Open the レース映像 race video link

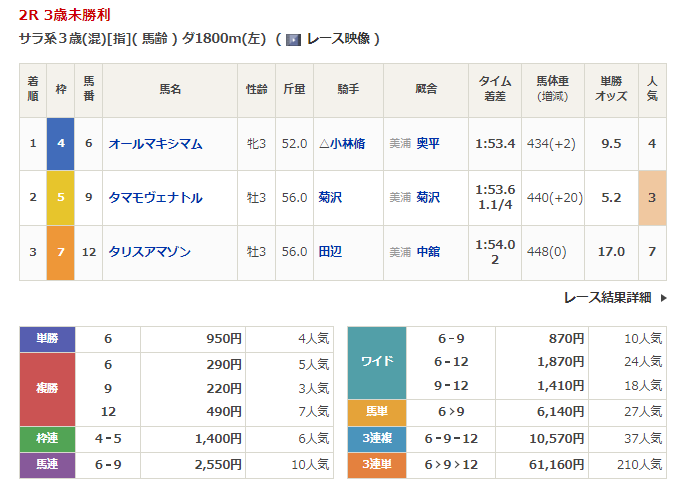(x=337, y=39)
